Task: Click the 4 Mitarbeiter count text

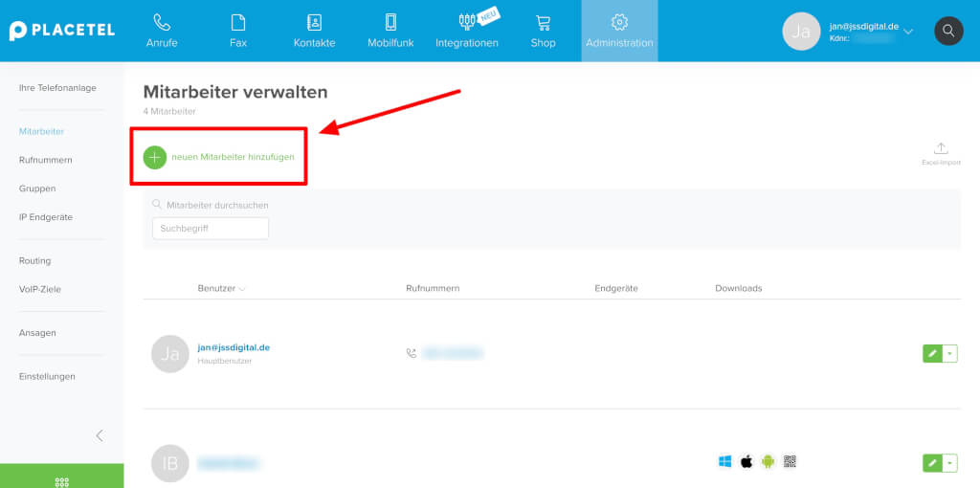Action: (x=169, y=112)
